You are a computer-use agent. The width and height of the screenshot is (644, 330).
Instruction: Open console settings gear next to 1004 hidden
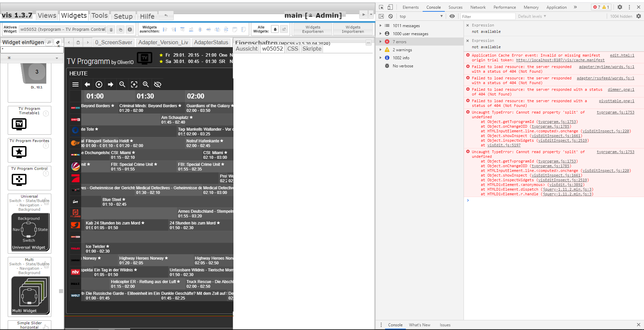point(639,16)
